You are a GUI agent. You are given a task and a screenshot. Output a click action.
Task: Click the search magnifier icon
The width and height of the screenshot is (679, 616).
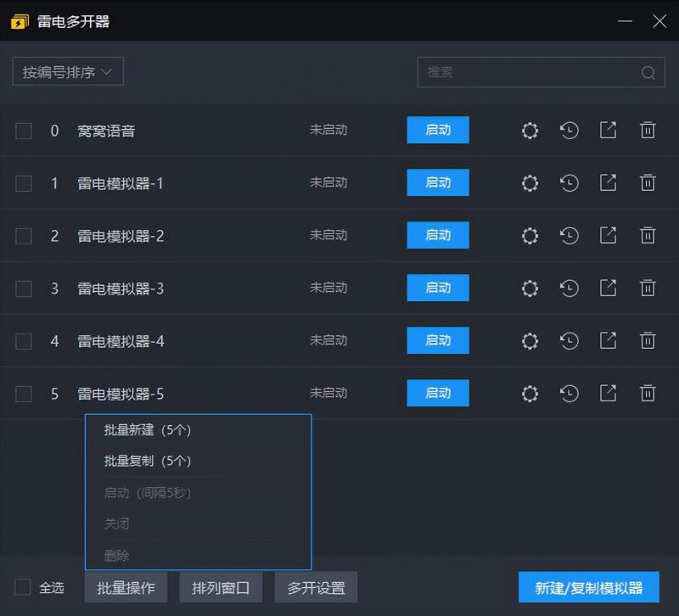coord(648,73)
